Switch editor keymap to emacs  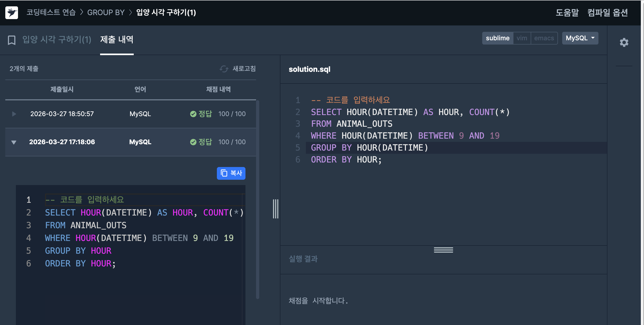(544, 38)
